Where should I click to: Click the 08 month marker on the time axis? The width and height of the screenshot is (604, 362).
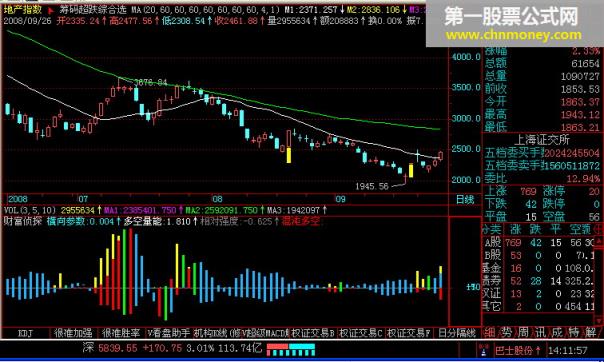point(217,199)
